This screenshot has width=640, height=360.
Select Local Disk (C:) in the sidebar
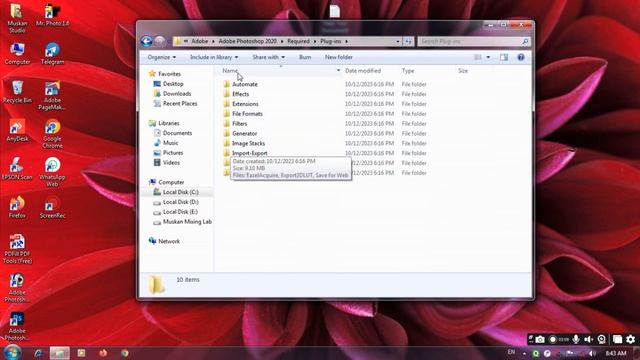pyautogui.click(x=180, y=192)
